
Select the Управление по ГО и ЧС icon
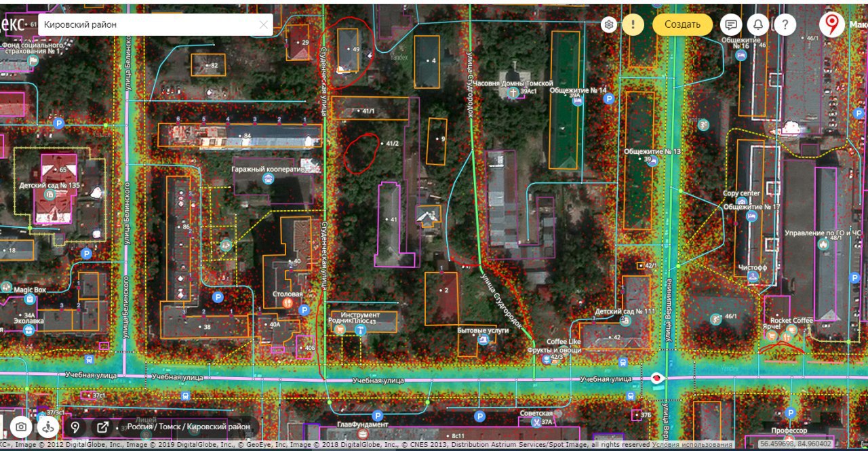pyautogui.click(x=823, y=244)
